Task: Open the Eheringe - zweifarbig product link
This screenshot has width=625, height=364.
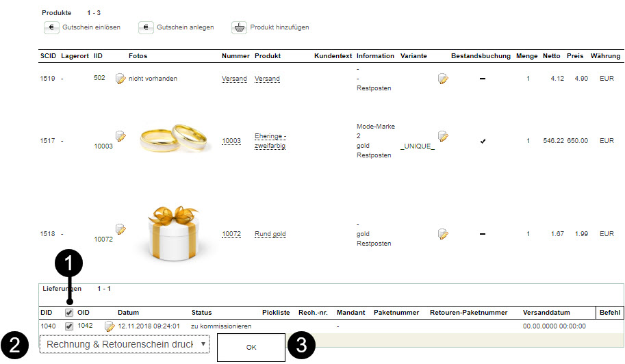Action: click(270, 141)
